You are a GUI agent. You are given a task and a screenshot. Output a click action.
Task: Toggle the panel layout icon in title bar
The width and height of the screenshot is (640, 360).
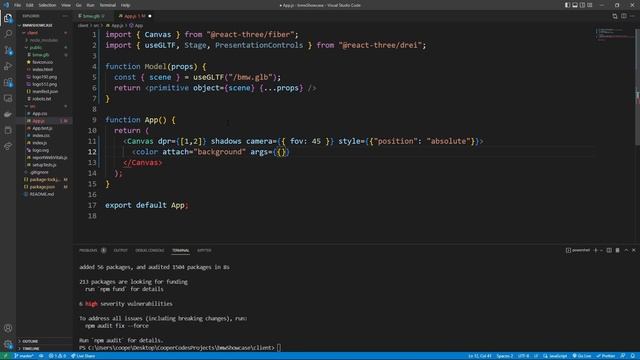point(575,5)
